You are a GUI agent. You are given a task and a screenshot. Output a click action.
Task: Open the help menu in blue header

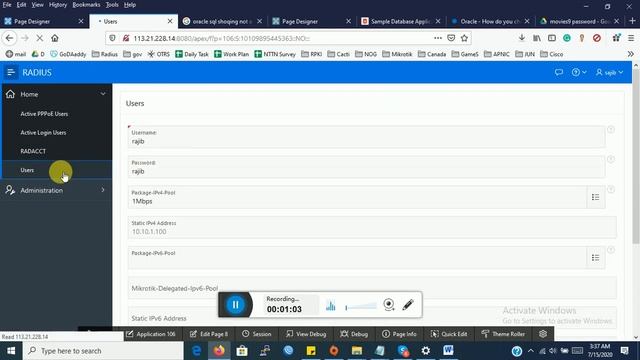[579, 72]
